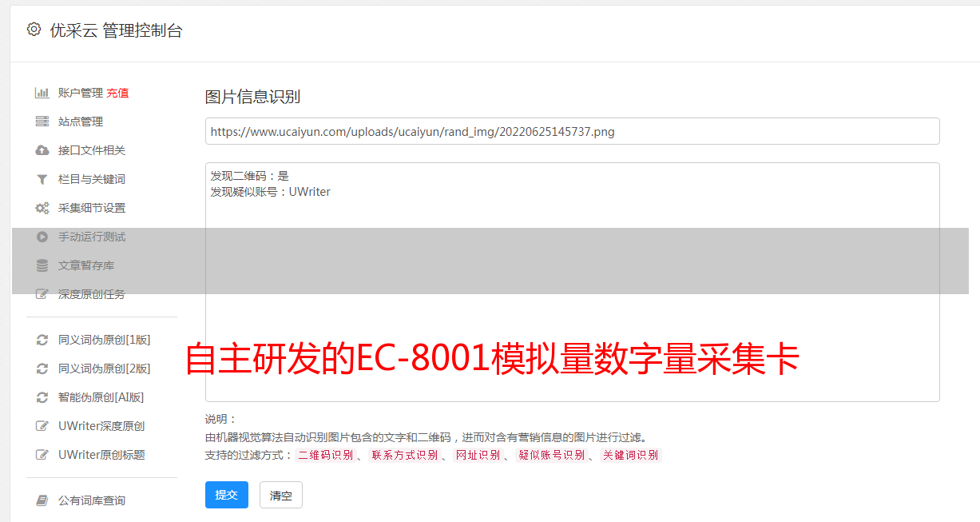The image size is (980, 522).
Task: Click the 公有词库查询 book icon
Action: point(42,500)
